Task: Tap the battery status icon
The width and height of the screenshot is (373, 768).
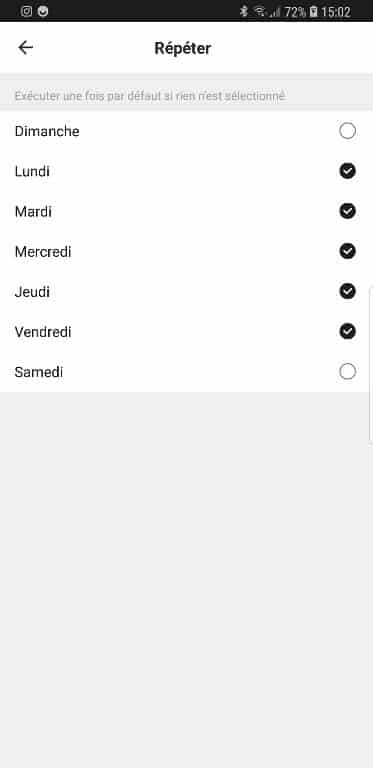Action: tap(313, 12)
